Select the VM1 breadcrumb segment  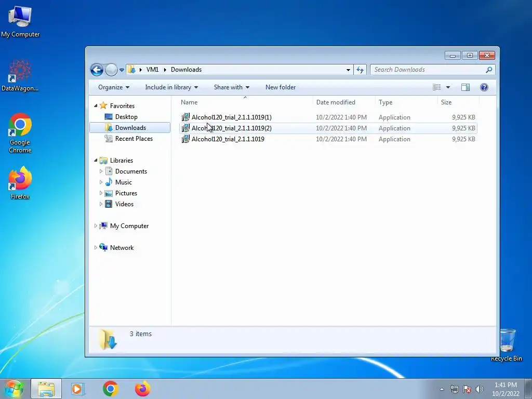152,70
